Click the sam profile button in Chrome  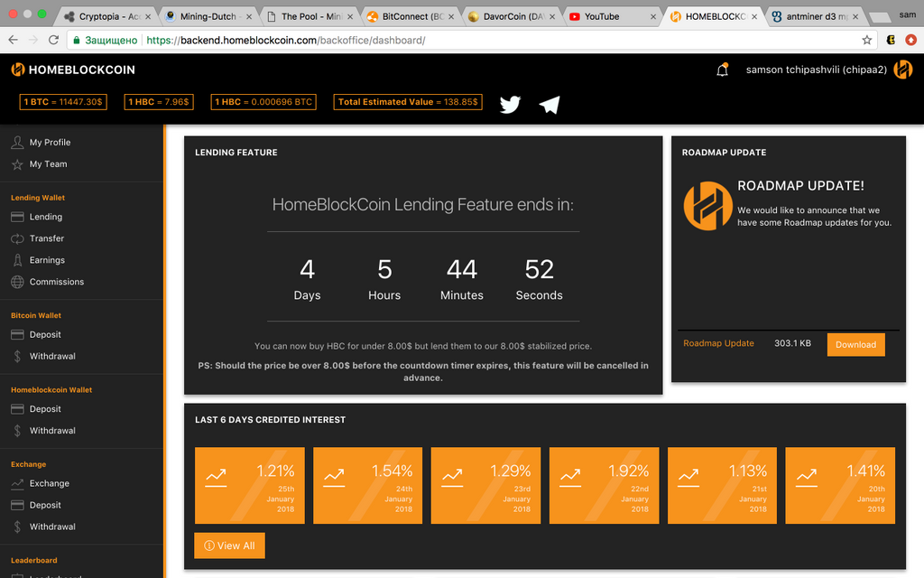908,14
